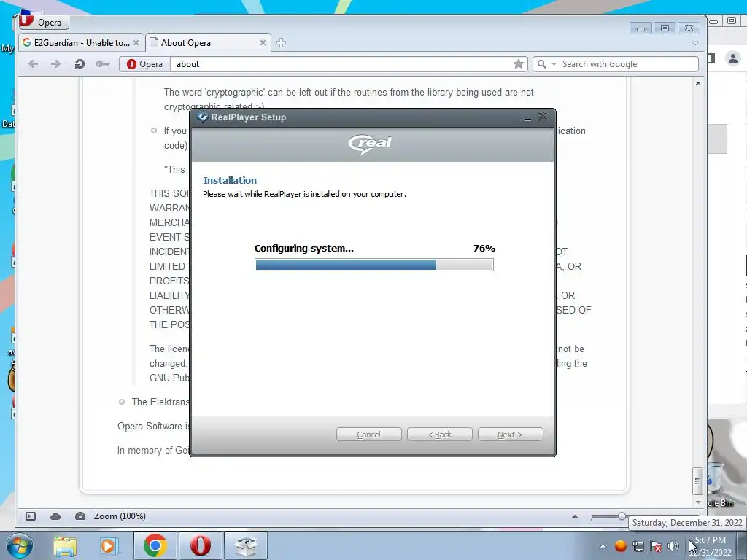
Task: Click the Real logo in setup header
Action: 370,144
